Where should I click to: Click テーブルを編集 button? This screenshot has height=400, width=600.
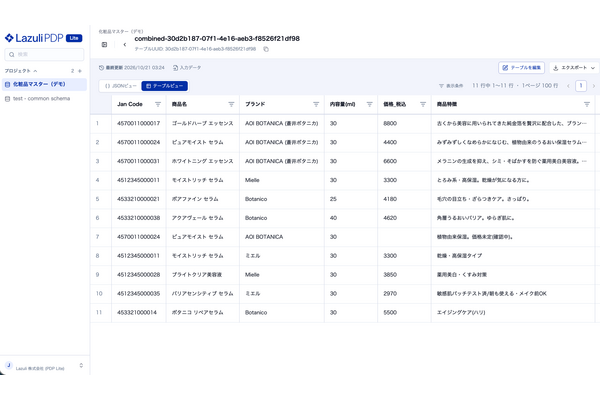point(521,68)
